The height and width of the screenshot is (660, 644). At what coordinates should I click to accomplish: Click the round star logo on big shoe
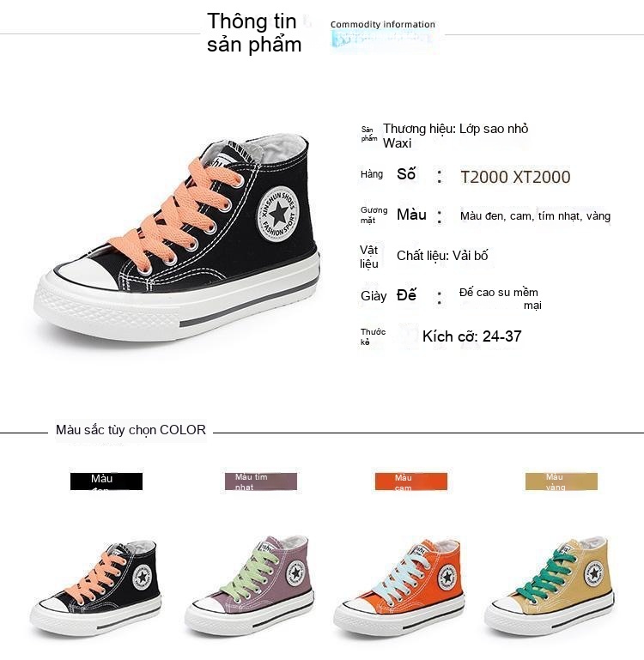[x=278, y=215]
